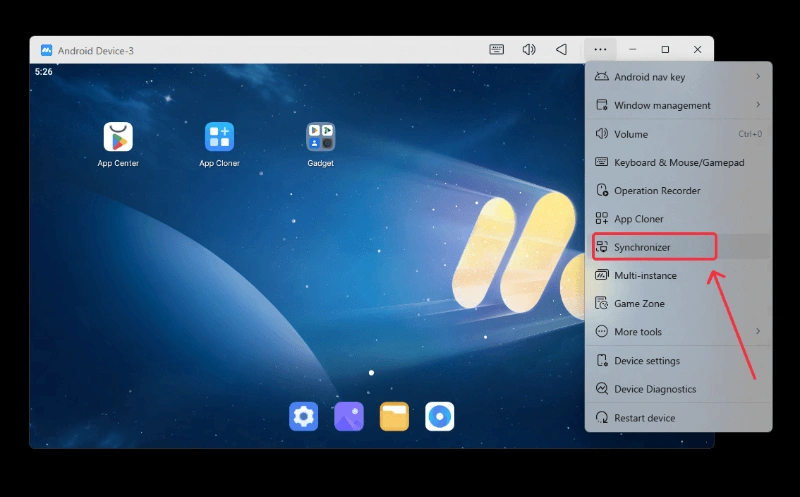Click the Restart device icon in menu
Image resolution: width=800 pixels, height=497 pixels.
[x=602, y=417]
